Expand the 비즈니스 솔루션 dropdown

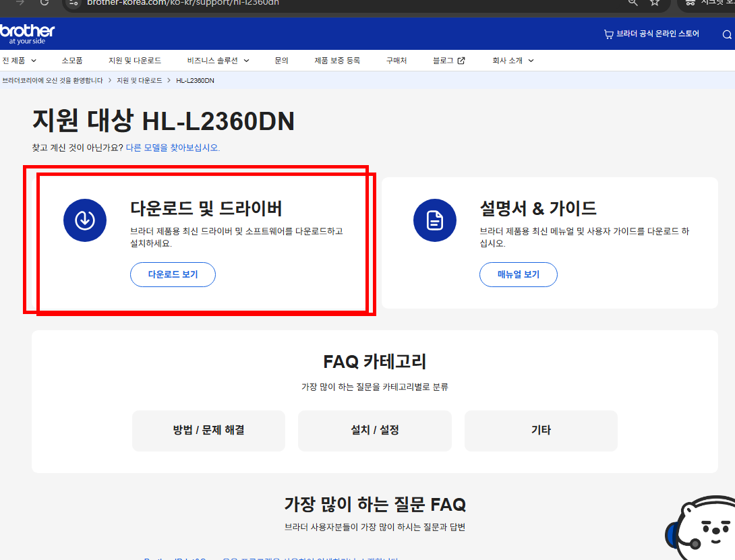tap(218, 61)
